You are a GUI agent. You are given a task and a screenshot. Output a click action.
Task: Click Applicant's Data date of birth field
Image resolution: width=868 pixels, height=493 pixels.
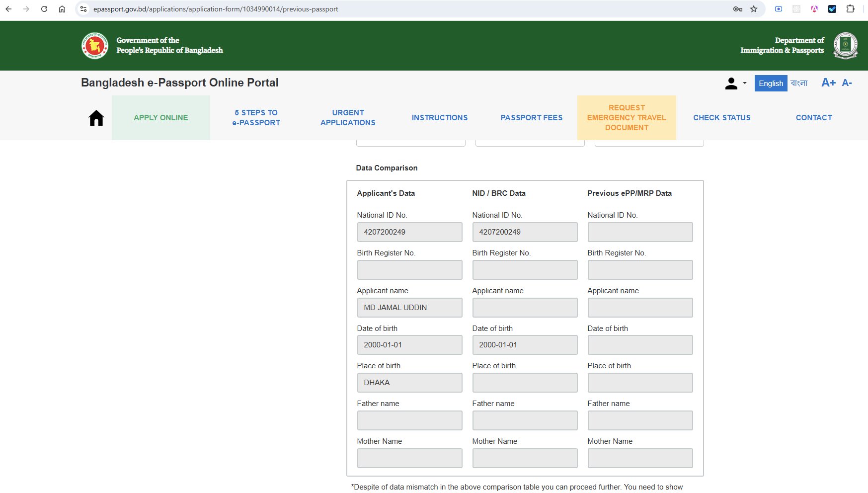pos(409,345)
